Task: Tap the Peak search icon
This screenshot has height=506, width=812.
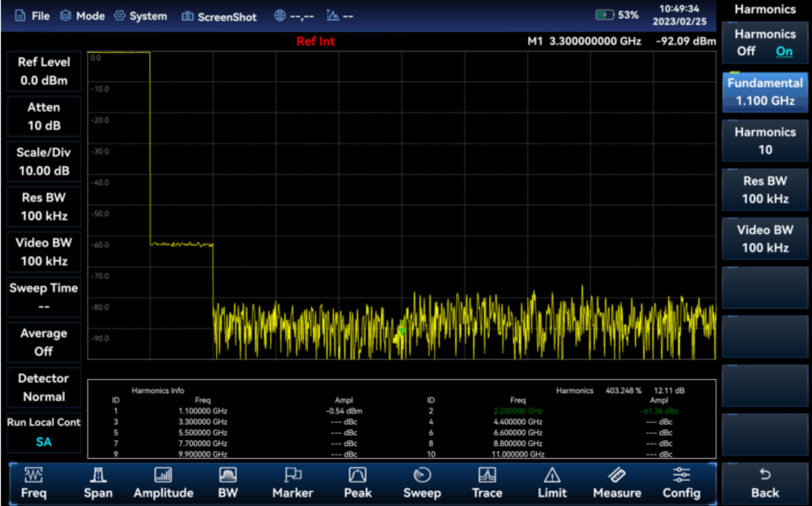Action: 357,482
